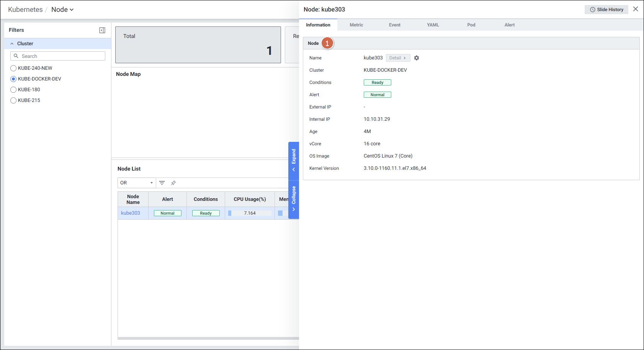Open the YAML tab
The width and height of the screenshot is (644, 350).
433,25
